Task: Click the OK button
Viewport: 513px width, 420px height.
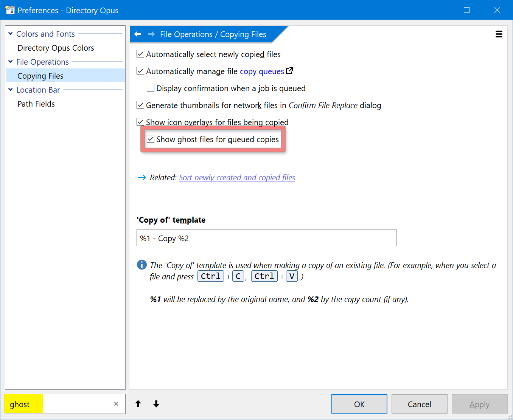Action: point(359,404)
